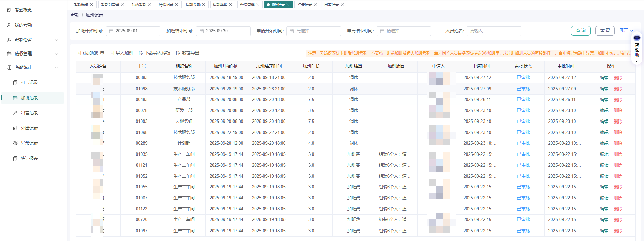Click the 添加加班单 plus icon

pyautogui.click(x=79, y=53)
